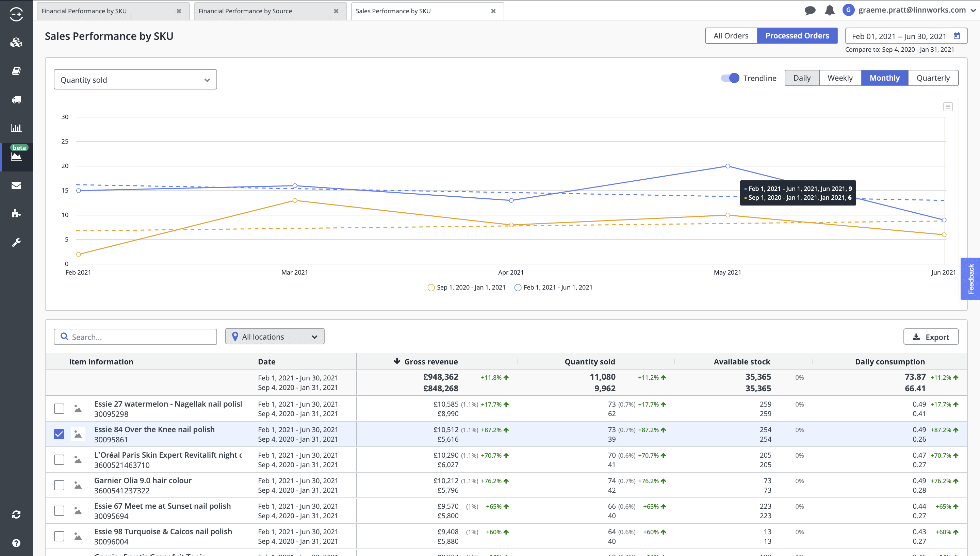Click the user avatar G icon
980x556 pixels.
click(848, 10)
